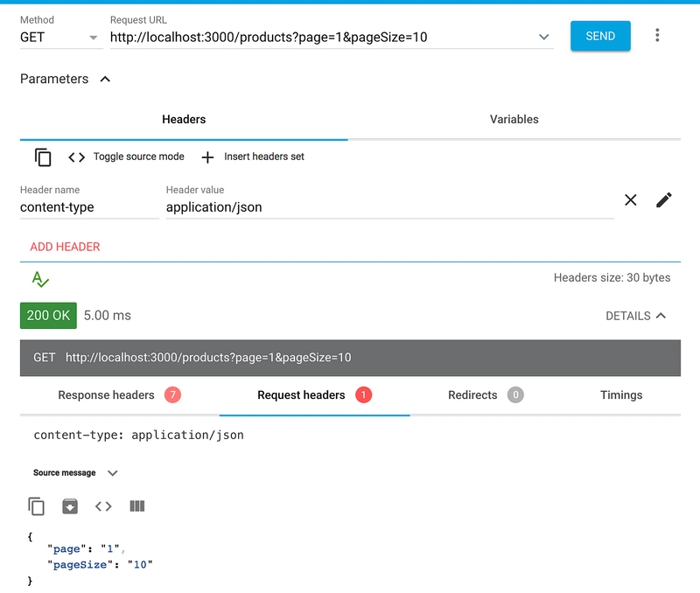Toggle table view using the columns icon

click(x=137, y=506)
